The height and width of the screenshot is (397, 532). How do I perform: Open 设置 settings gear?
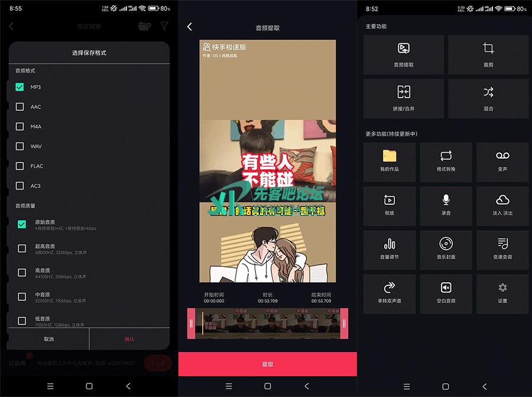click(x=502, y=293)
